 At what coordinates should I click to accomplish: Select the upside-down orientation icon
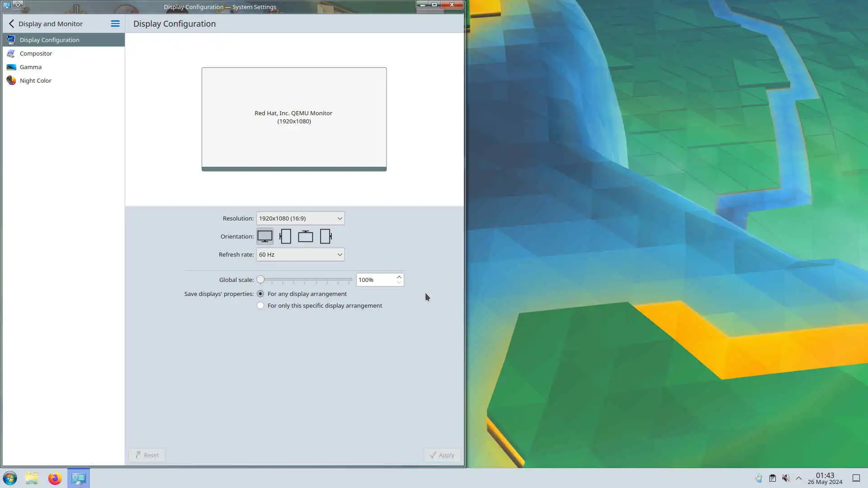(306, 236)
